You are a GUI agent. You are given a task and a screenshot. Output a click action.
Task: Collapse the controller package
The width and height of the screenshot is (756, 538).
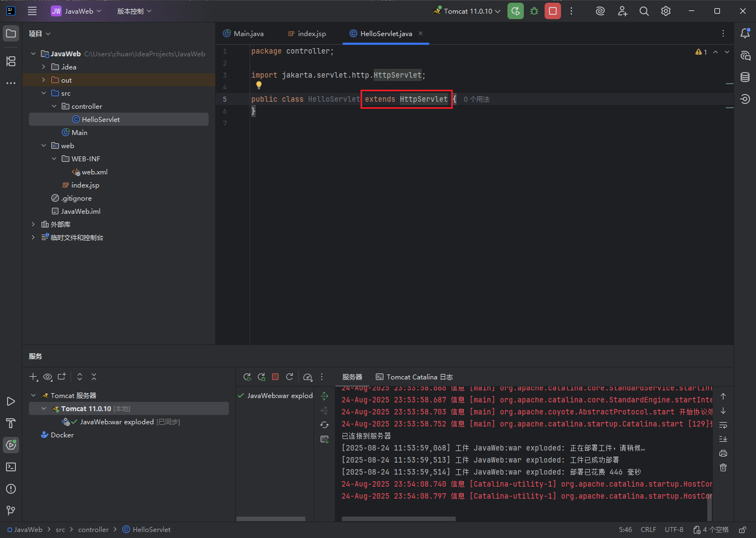pos(54,106)
